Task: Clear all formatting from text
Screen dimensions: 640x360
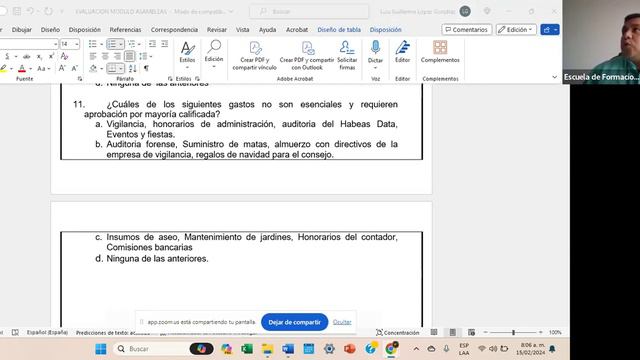Action: click(x=64, y=56)
